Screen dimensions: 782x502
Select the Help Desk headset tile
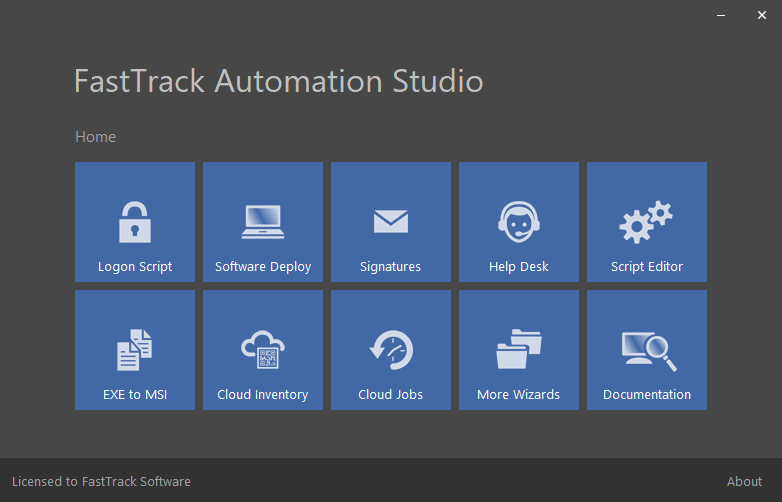[519, 222]
